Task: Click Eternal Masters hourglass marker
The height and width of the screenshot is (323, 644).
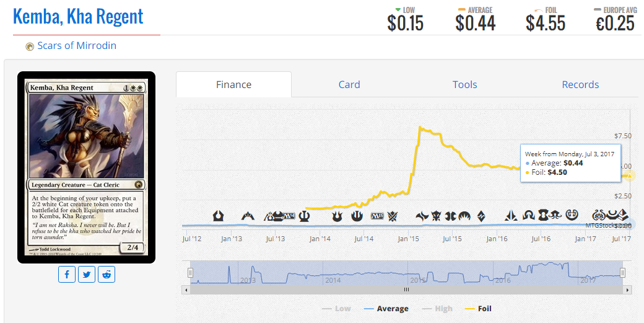Action: point(544,216)
